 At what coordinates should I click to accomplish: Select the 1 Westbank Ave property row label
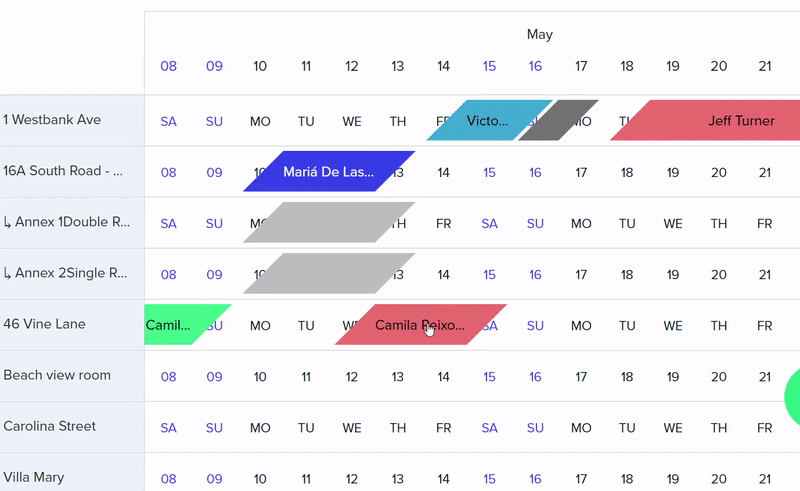click(52, 120)
